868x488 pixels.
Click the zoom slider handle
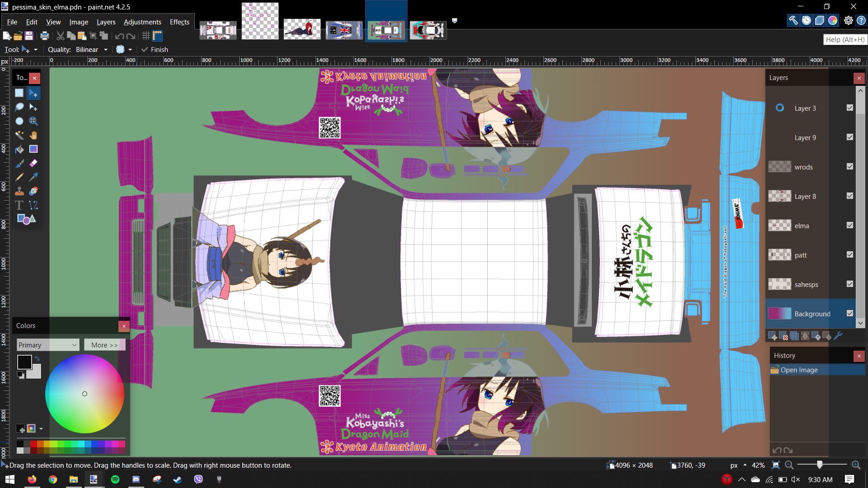click(820, 465)
